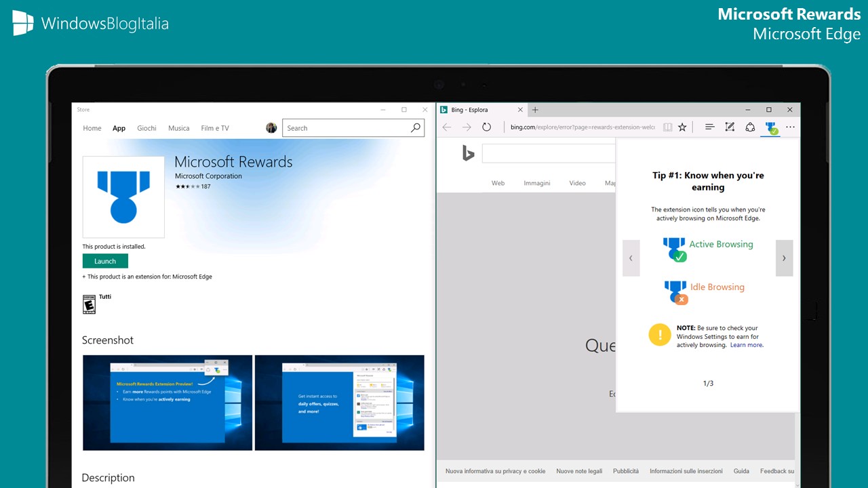Viewport: 868px width, 488px height.
Task: Open Edge More actions ellipsis menu
Action: (x=790, y=127)
